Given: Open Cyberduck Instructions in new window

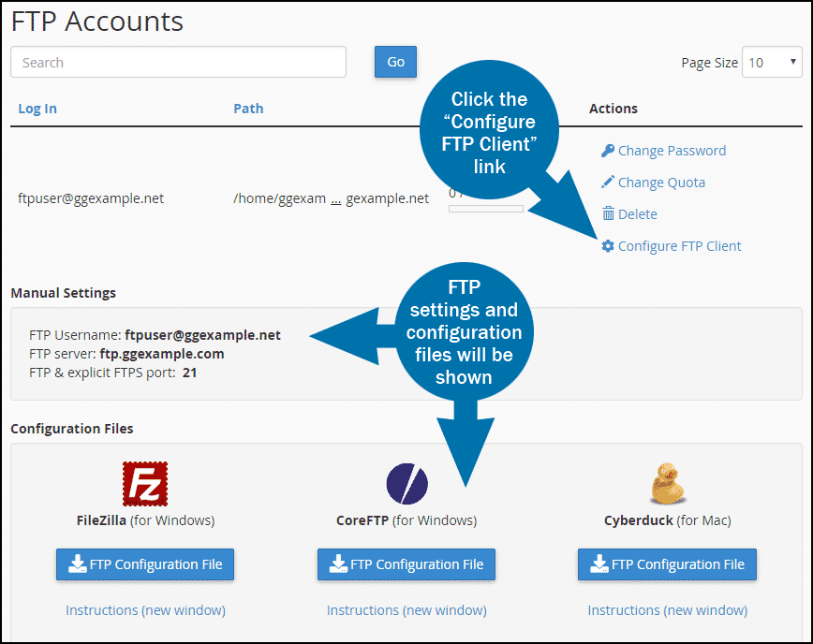Looking at the screenshot, I should pyautogui.click(x=667, y=610).
